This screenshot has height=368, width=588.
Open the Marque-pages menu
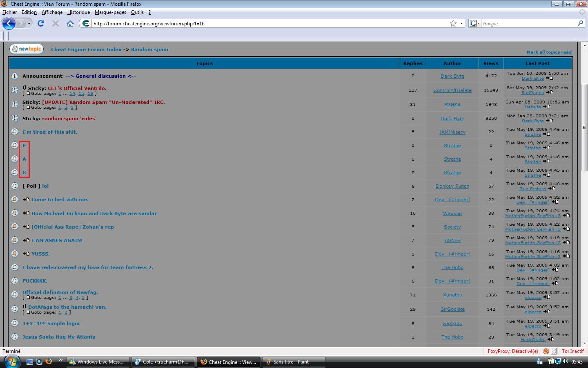tap(110, 12)
